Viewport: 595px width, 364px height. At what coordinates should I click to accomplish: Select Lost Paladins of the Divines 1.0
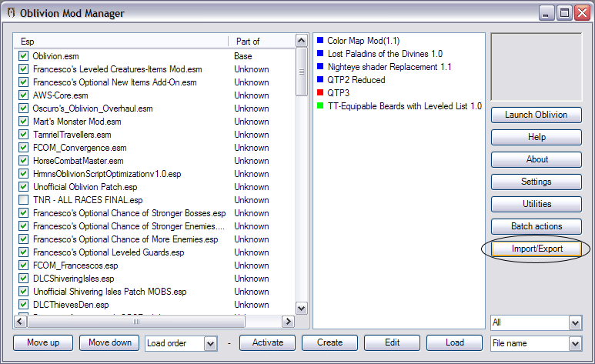(385, 54)
